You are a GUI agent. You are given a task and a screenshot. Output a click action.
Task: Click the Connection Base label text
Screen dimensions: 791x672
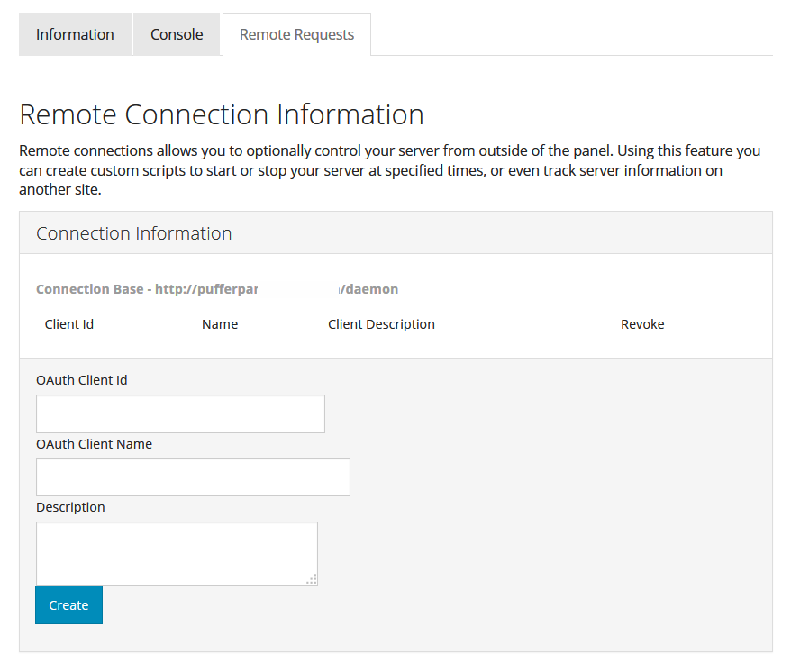tap(90, 289)
